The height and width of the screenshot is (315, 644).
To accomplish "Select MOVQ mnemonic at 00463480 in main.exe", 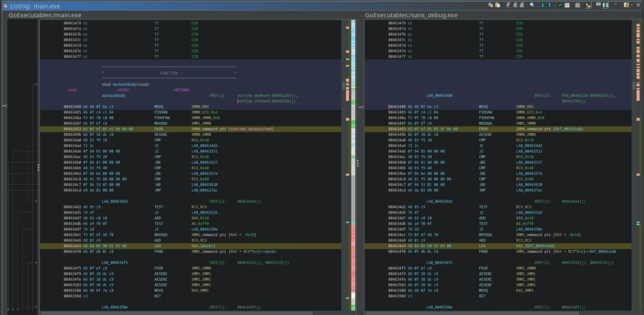I will click(159, 107).
